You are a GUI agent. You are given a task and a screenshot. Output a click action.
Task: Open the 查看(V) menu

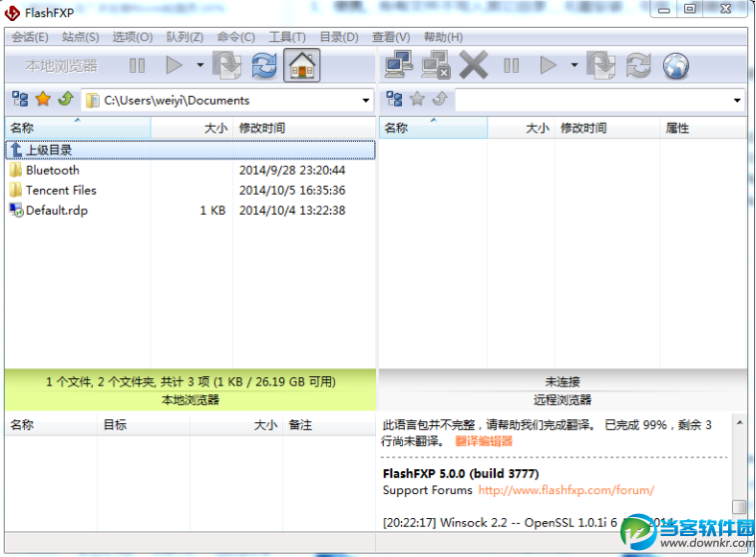coord(391,37)
